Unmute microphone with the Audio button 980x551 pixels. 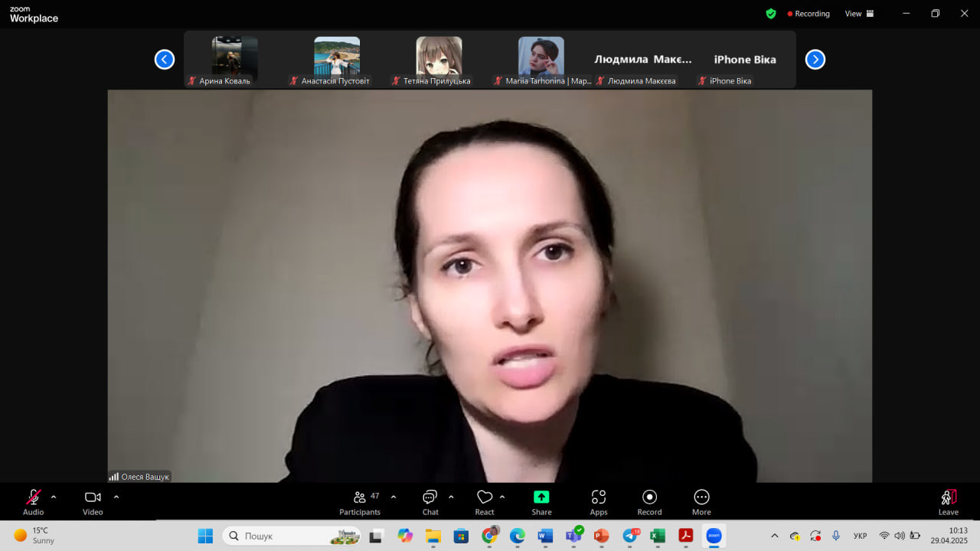(x=34, y=501)
